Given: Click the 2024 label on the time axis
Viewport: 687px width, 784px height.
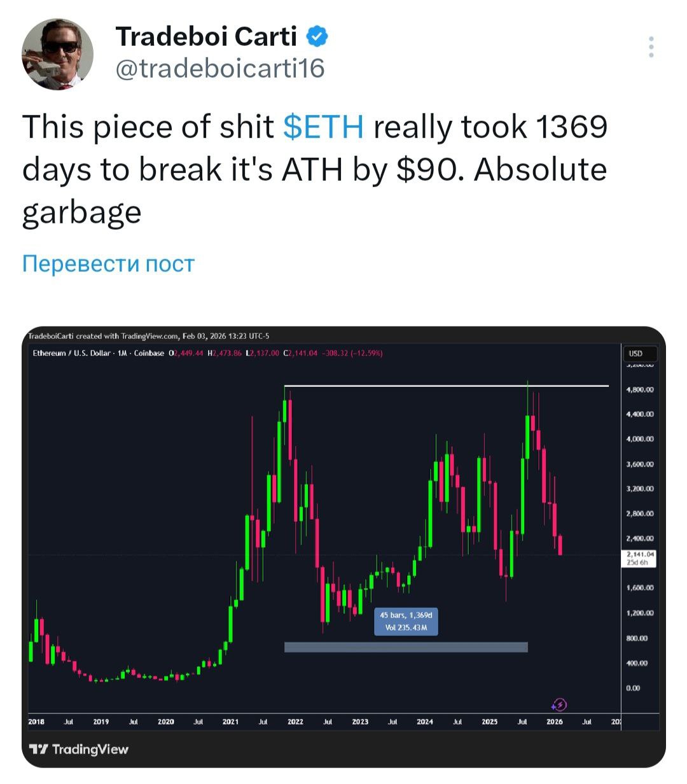Looking at the screenshot, I should tap(425, 722).
